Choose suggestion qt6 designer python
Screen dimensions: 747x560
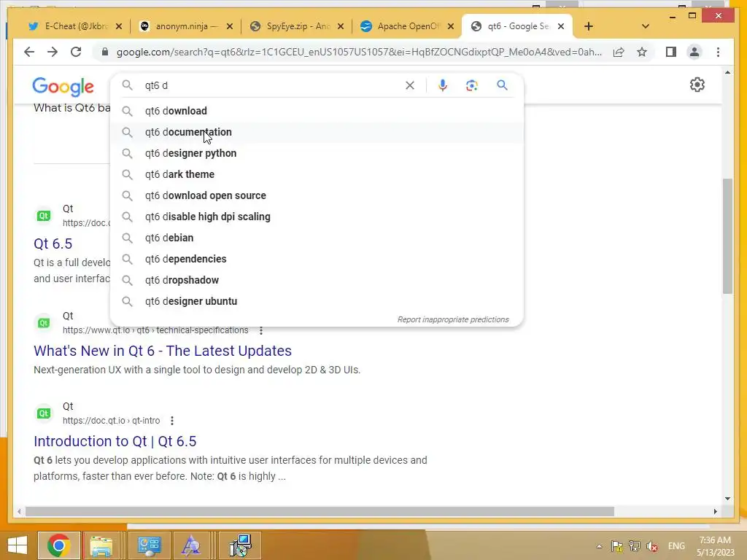click(x=317, y=153)
